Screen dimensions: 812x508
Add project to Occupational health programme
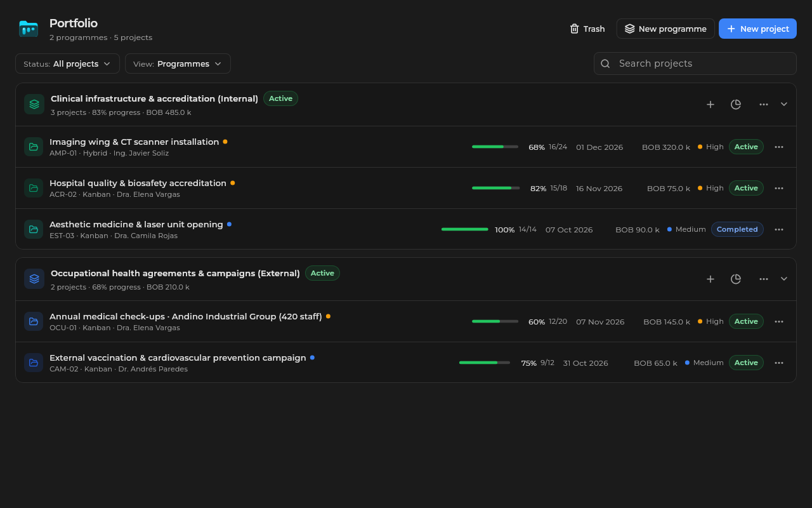point(710,279)
